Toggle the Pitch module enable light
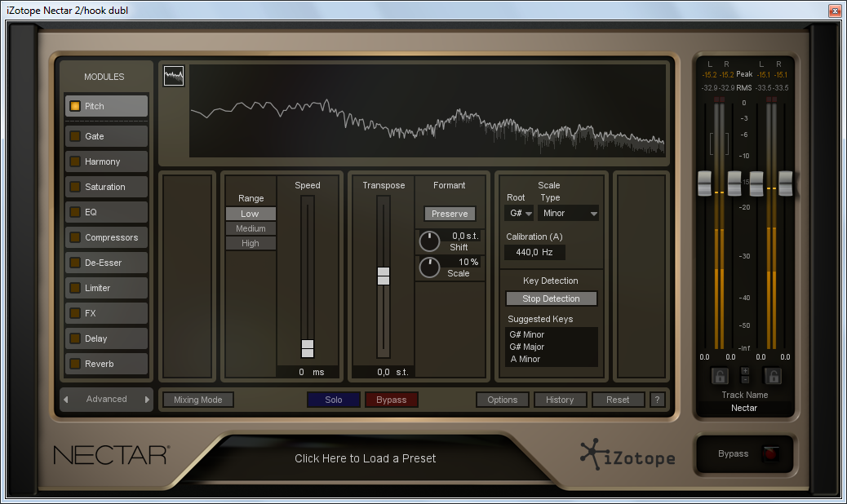 [75, 106]
